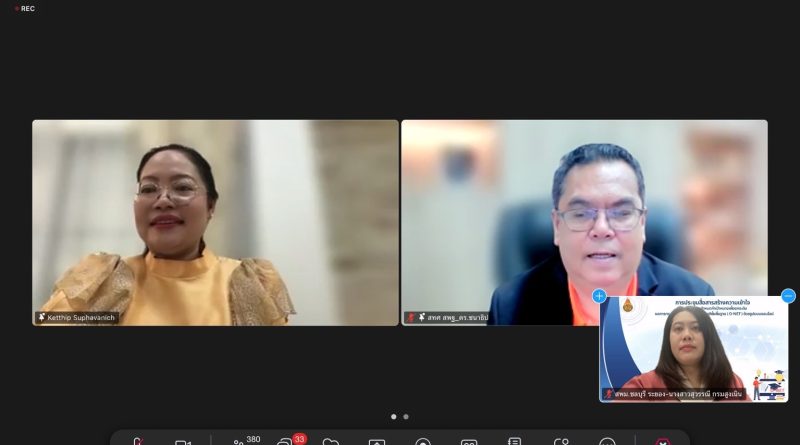This screenshot has height=445, width=800.
Task: Switch to second gallery page dot
Action: point(406,416)
